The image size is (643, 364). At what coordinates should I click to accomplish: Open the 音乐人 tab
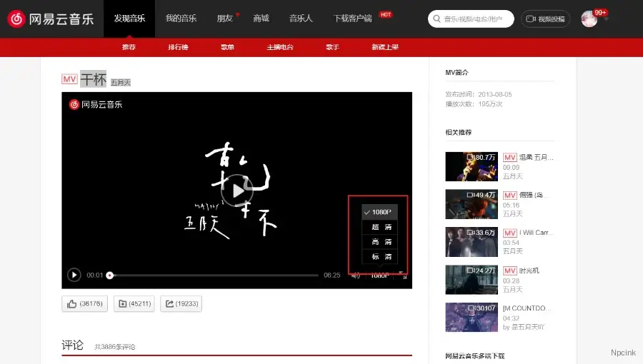(301, 19)
